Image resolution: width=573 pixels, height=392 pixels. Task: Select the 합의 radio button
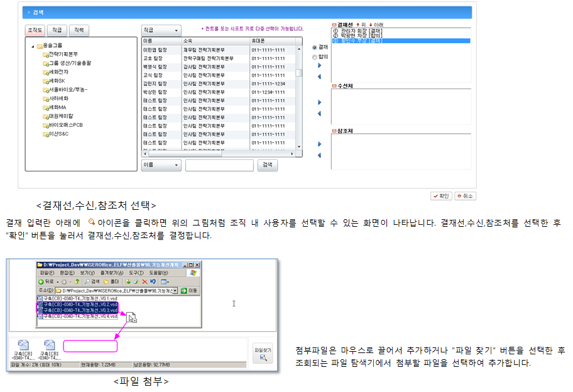point(315,57)
